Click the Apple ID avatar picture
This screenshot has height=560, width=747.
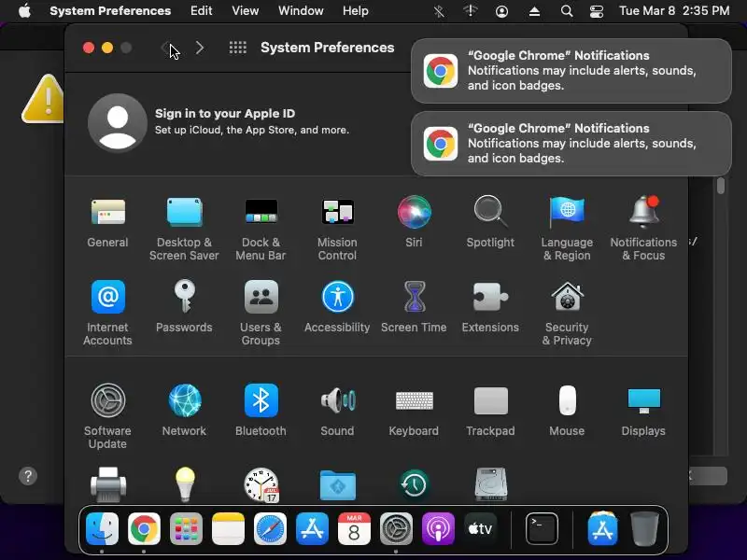tap(118, 122)
